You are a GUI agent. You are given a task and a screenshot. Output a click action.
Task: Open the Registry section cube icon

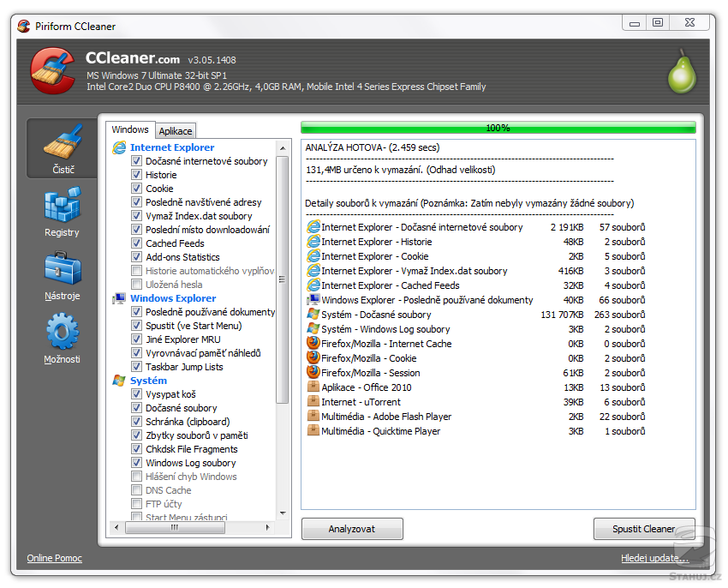pos(63,205)
